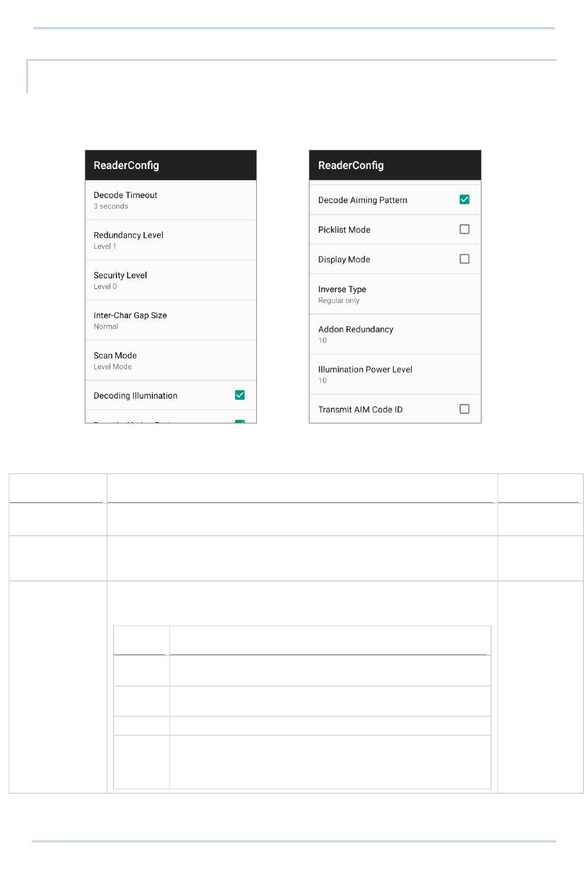Click the left ReaderConfig title bar
Image resolution: width=588 pixels, height=871 pixels.
(170, 165)
